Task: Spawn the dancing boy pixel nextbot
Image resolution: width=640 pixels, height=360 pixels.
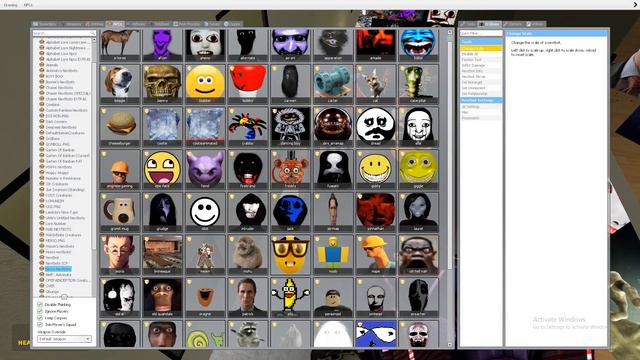Action: point(290,126)
